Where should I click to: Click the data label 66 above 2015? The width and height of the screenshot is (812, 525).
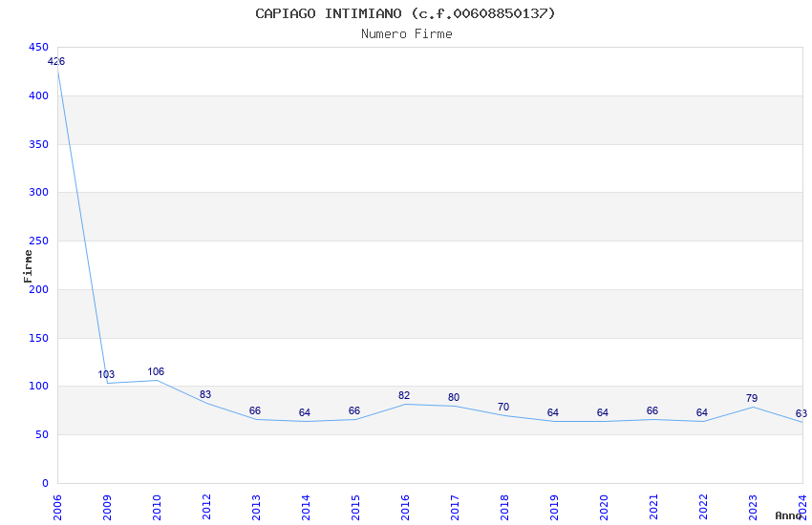354,410
